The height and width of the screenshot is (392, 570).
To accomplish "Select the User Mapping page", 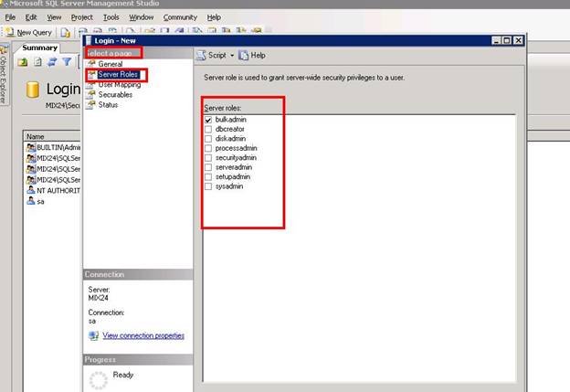I will pos(120,85).
